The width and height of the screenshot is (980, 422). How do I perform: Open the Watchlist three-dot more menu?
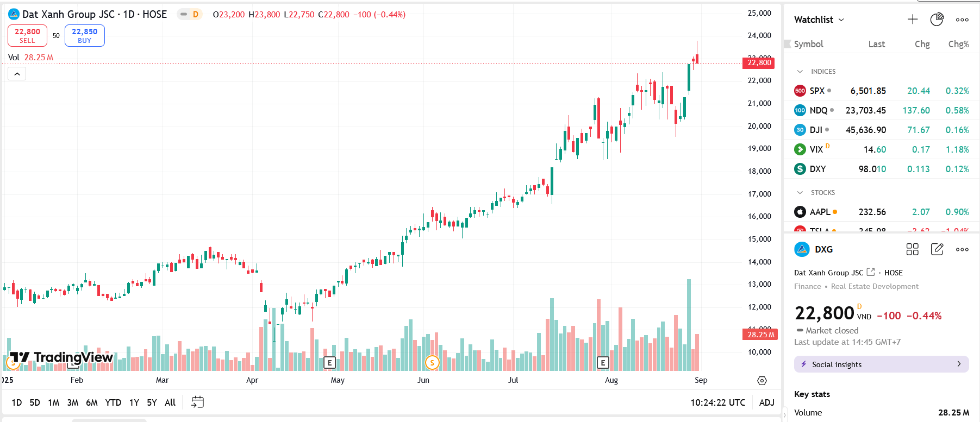(962, 20)
